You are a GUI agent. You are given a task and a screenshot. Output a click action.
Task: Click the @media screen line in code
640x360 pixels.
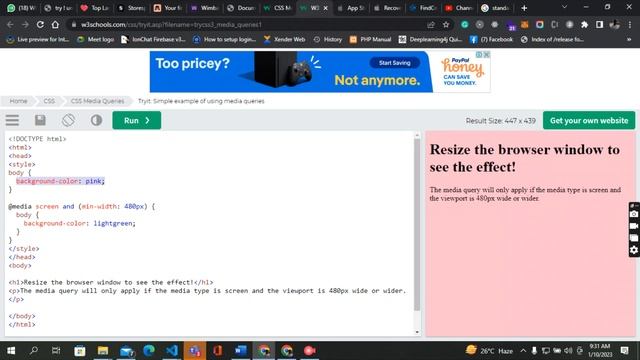point(82,207)
